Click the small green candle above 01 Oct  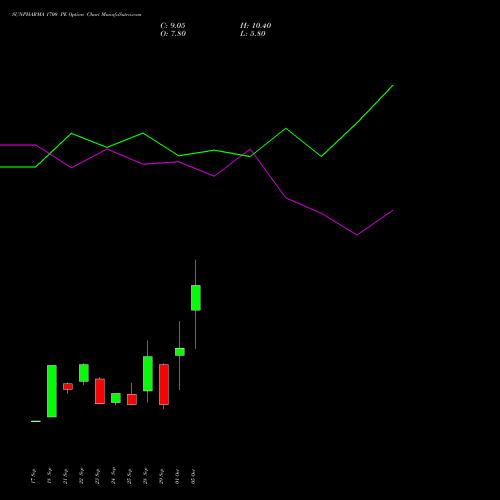[180, 352]
